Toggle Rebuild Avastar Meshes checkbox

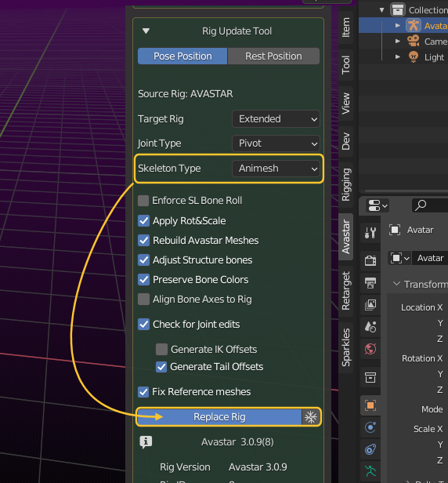(143, 240)
